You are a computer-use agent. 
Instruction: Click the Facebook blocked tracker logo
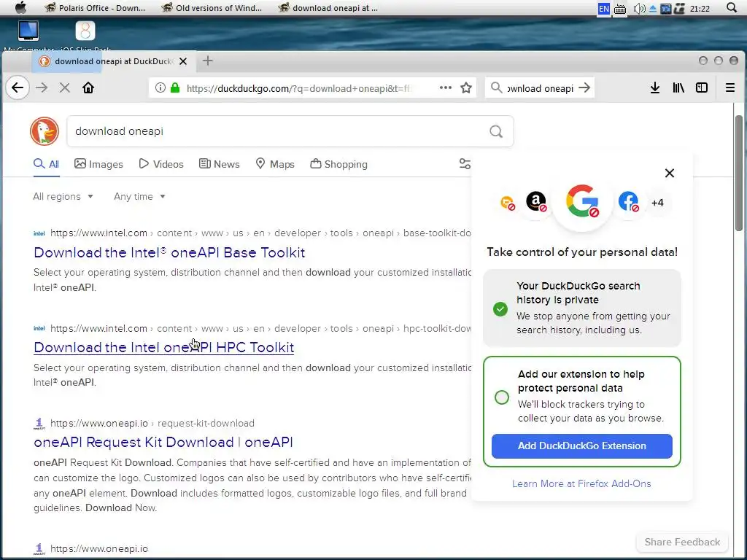point(628,201)
